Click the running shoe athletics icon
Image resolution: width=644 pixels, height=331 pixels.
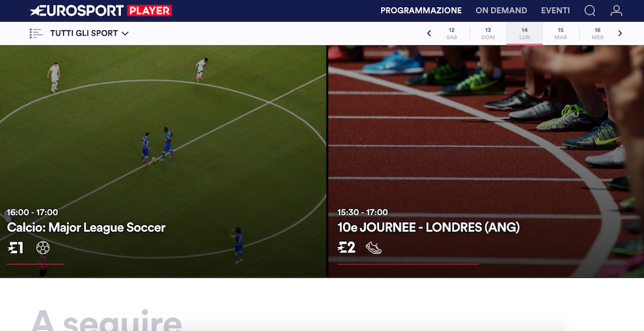coord(373,248)
